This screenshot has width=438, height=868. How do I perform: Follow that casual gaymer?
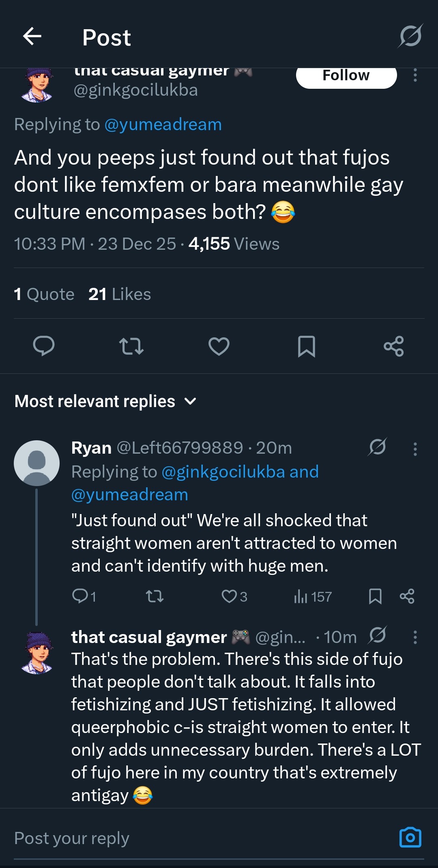tap(346, 76)
